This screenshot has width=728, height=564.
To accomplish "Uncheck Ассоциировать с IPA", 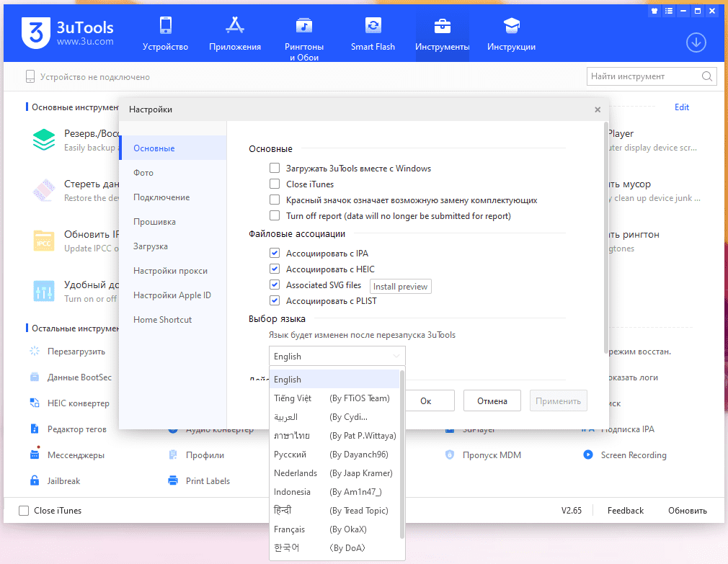I will (275, 253).
